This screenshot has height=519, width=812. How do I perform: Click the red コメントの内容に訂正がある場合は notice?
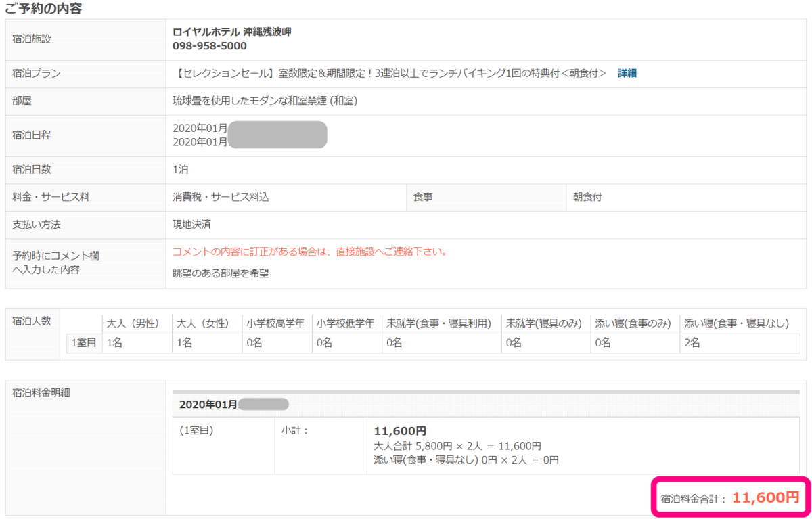tap(310, 252)
